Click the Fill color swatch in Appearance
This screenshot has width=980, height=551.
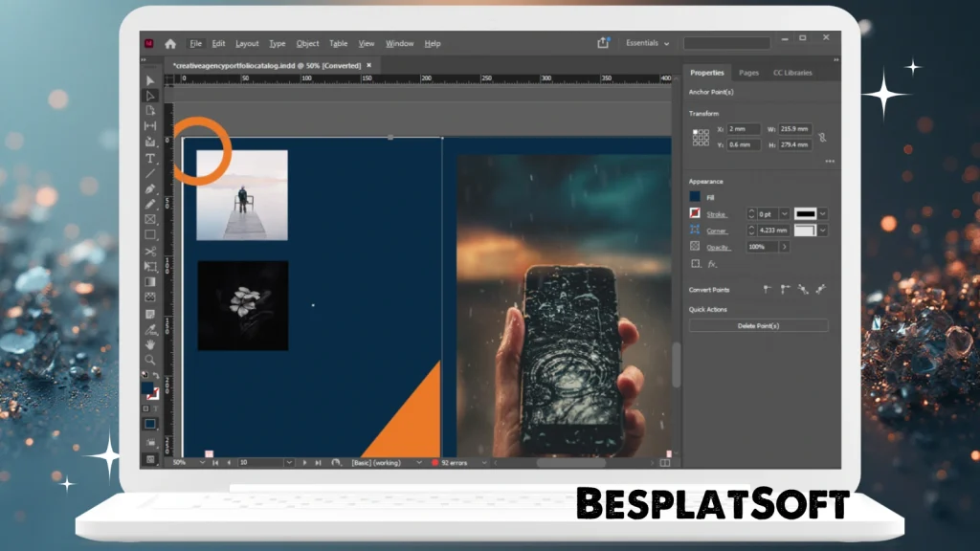pyautogui.click(x=695, y=195)
